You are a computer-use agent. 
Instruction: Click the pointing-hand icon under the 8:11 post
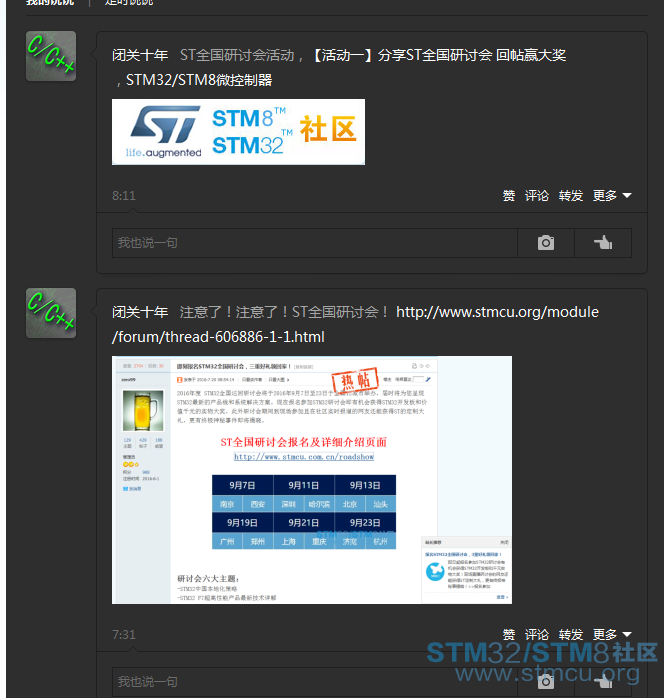[603, 243]
